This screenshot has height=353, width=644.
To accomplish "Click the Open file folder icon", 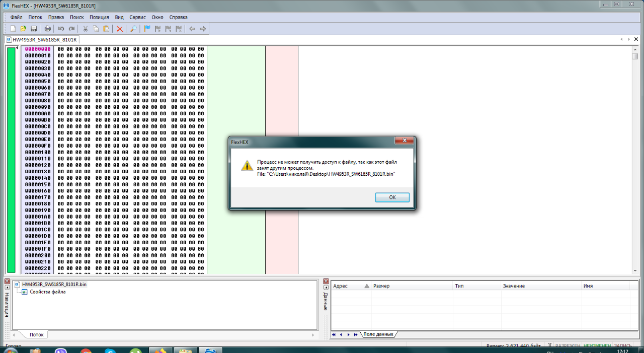I will point(23,29).
